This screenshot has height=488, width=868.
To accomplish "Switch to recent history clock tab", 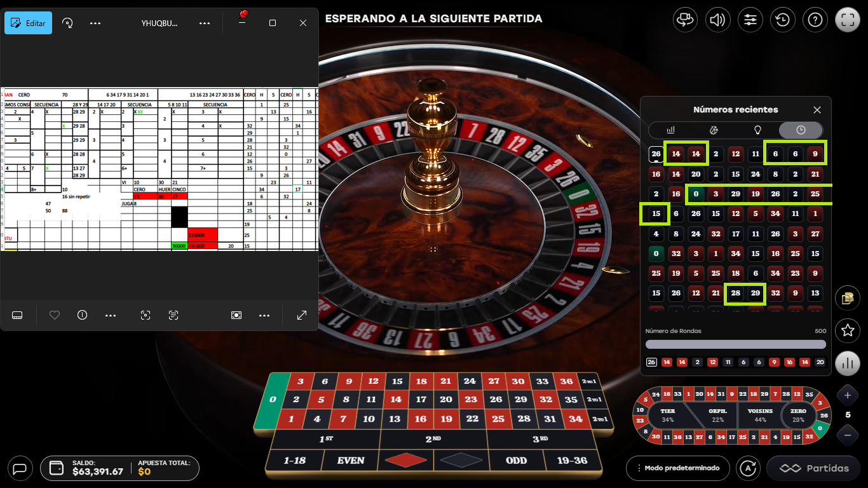I will point(801,130).
